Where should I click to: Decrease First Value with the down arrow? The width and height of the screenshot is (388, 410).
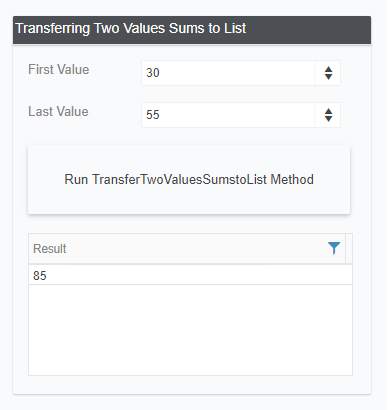tap(328, 77)
